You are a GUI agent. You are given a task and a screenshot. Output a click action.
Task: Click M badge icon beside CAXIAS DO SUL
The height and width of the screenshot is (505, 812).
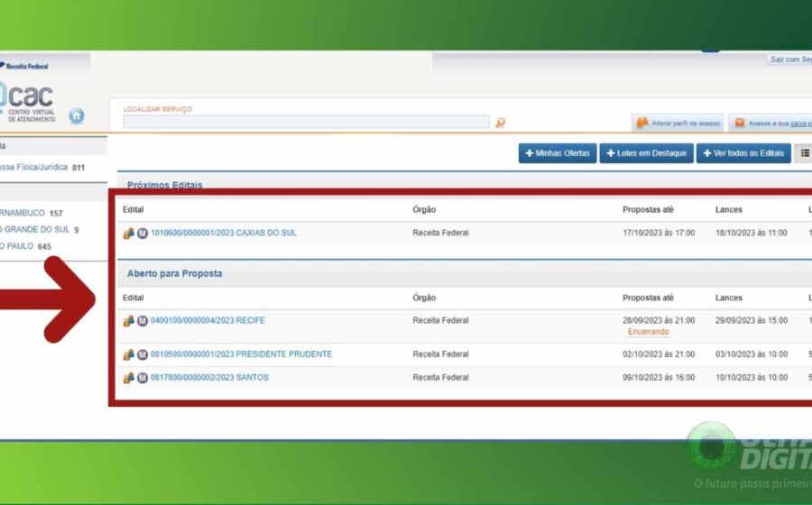(x=143, y=234)
